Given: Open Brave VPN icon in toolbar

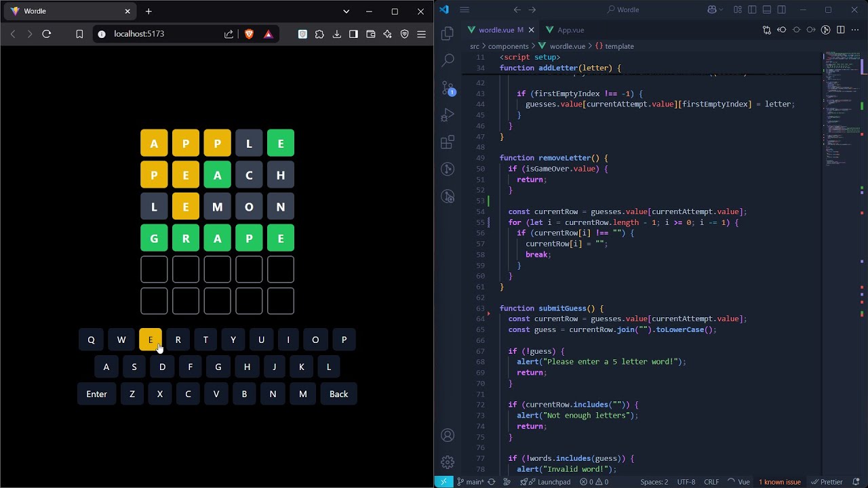Looking at the screenshot, I should 405,34.
